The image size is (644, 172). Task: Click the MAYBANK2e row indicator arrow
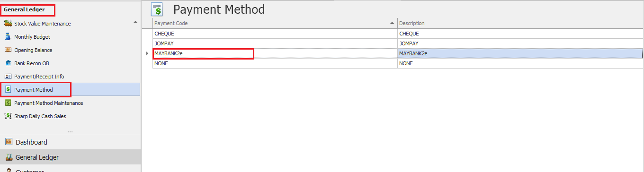coord(147,53)
